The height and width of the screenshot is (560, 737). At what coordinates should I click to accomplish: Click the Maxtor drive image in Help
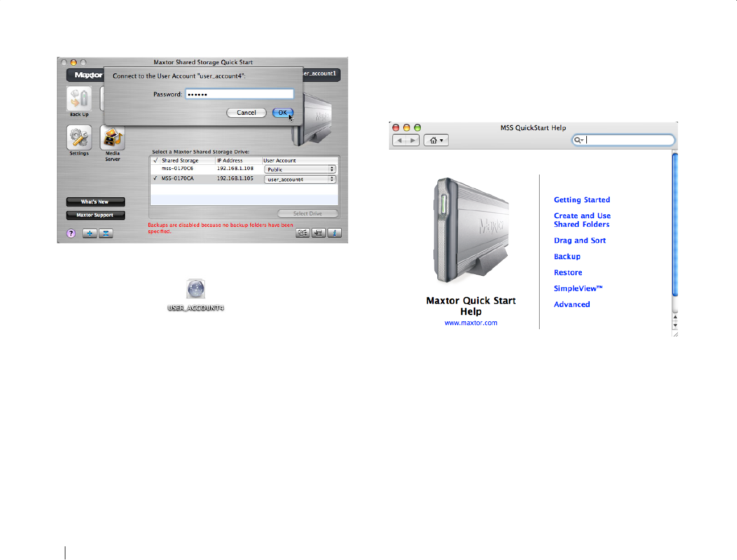coord(471,231)
